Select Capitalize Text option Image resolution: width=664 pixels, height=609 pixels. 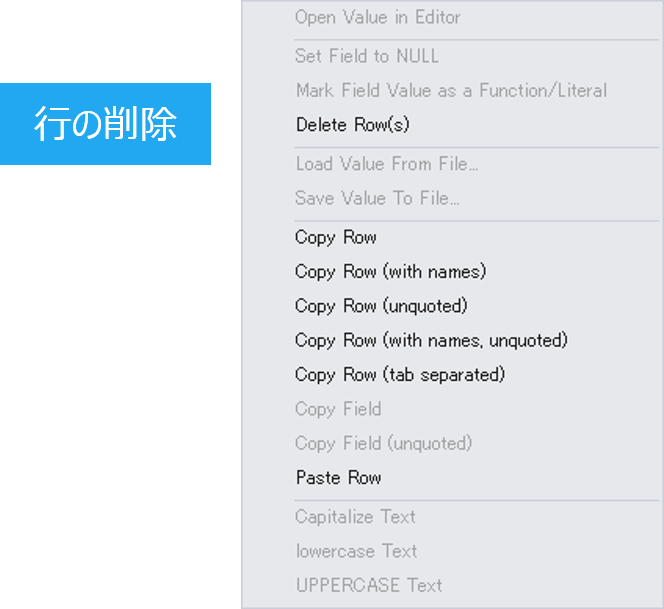point(451,517)
